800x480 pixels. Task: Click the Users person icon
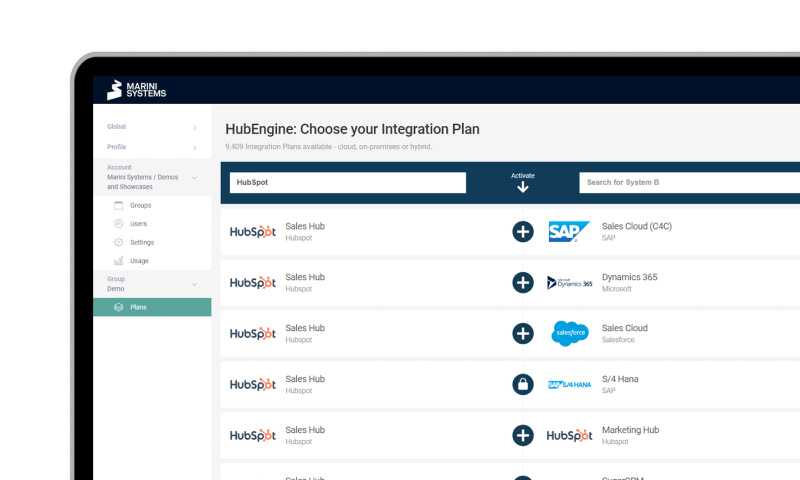click(118, 224)
